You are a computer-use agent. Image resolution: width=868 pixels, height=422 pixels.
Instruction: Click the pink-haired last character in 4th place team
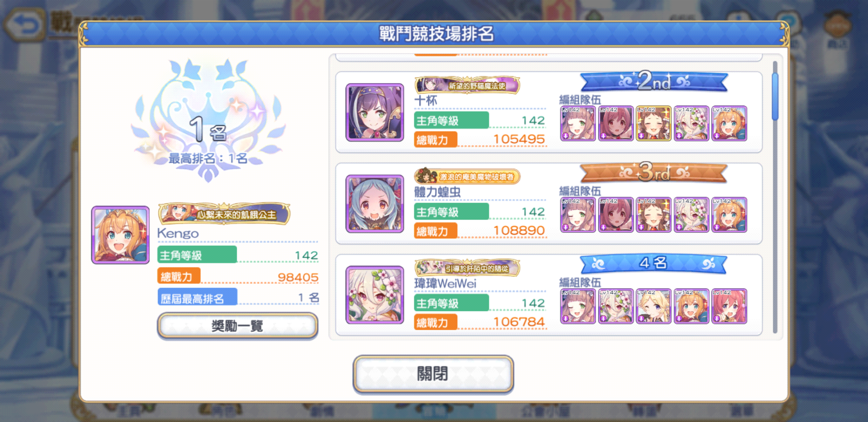click(729, 306)
